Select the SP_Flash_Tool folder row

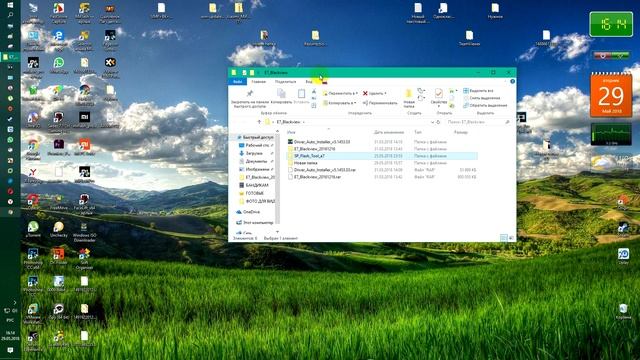(x=382, y=156)
